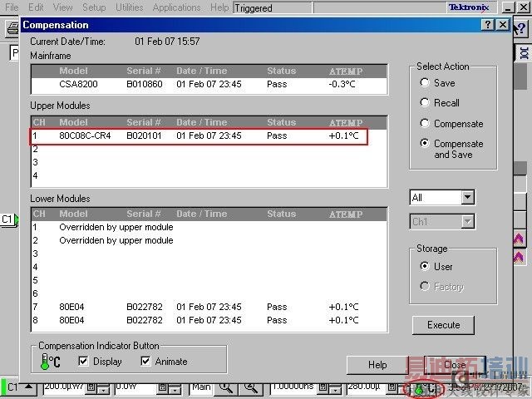This screenshot has height=399, width=532.
Task: Click the Help button at the dialog bottom
Action: coord(377,365)
